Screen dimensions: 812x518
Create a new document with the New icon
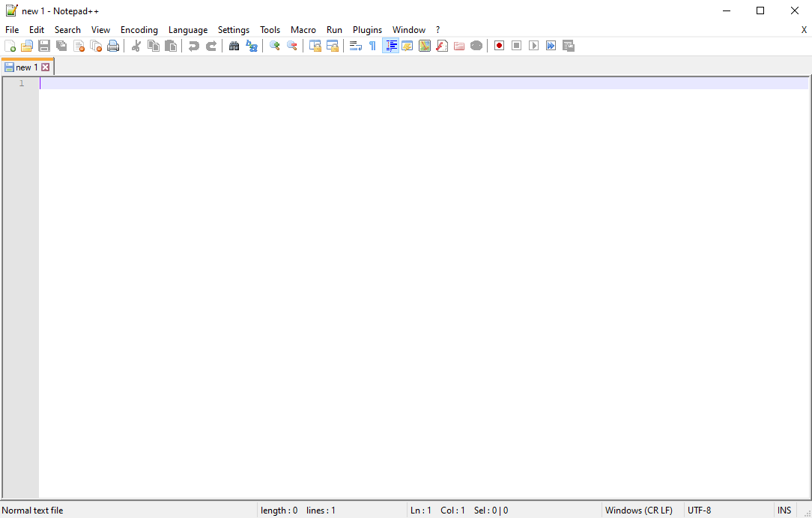pos(10,46)
